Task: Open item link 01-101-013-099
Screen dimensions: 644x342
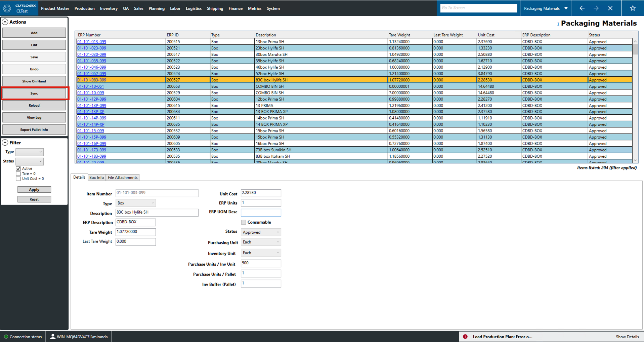Action: [91, 42]
